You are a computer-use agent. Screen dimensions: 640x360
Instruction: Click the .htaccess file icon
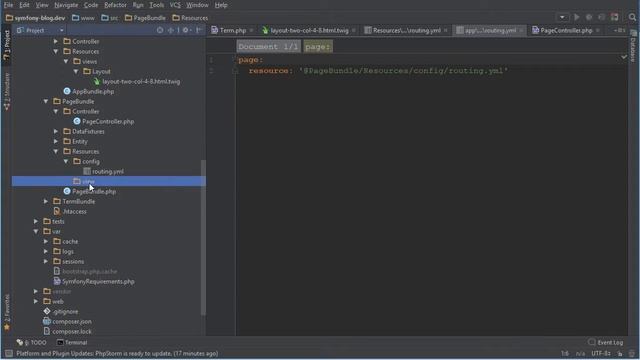[57, 211]
